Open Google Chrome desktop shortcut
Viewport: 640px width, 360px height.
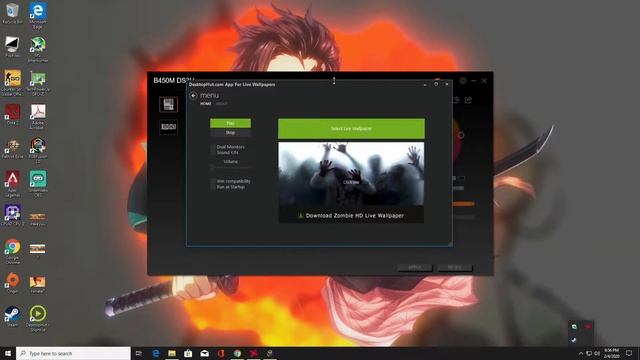pos(12,251)
